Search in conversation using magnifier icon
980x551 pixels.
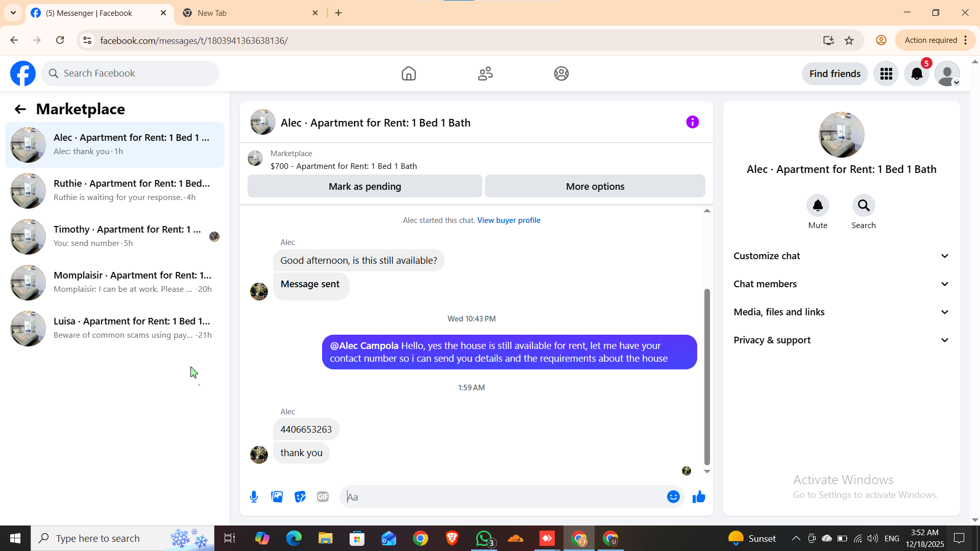coord(864,206)
